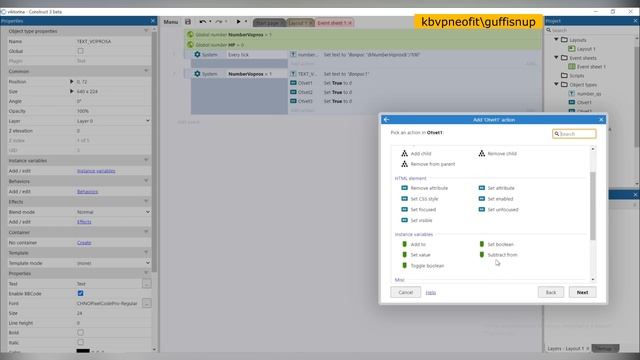Choose the Set attribute action
Image resolution: width=640 pixels, height=360 pixels.
point(496,188)
